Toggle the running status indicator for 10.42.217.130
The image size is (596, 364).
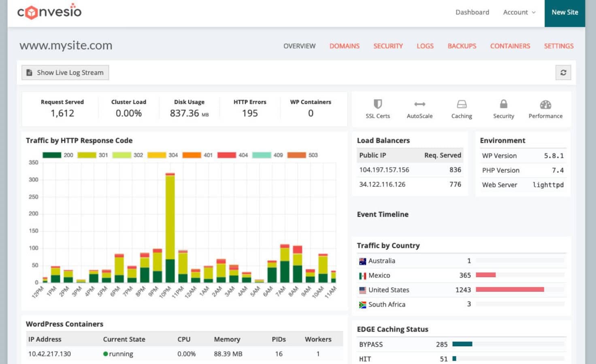click(x=106, y=353)
